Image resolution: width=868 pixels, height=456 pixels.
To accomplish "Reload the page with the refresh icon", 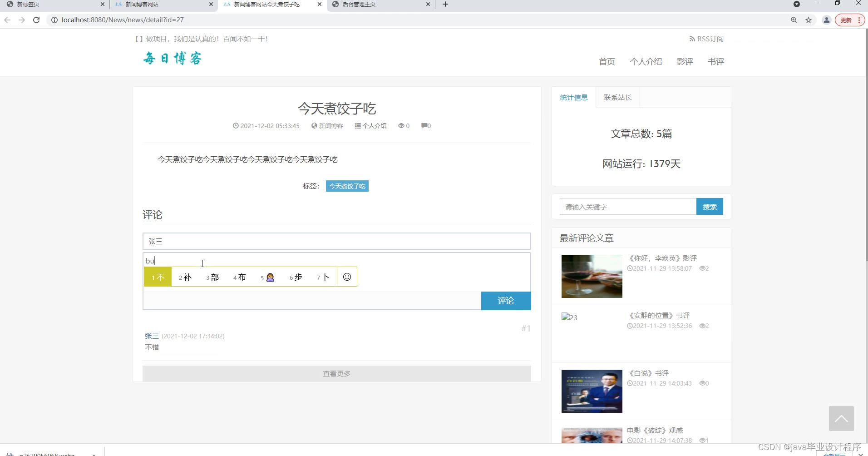I will tap(36, 20).
